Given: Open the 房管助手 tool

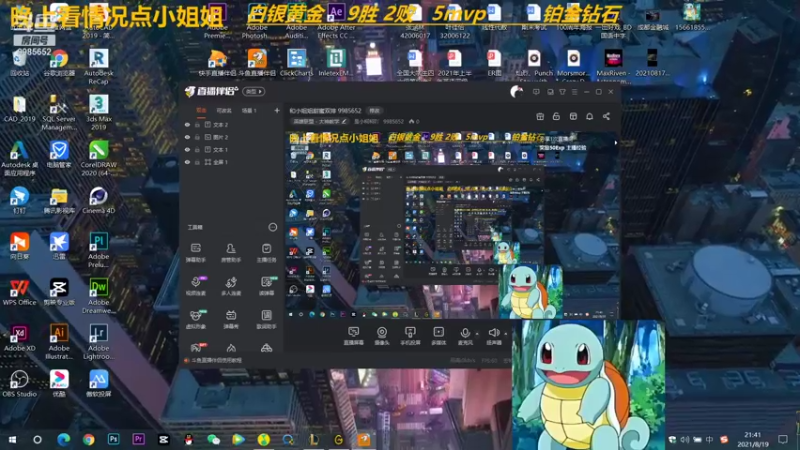Looking at the screenshot, I should 231,253.
